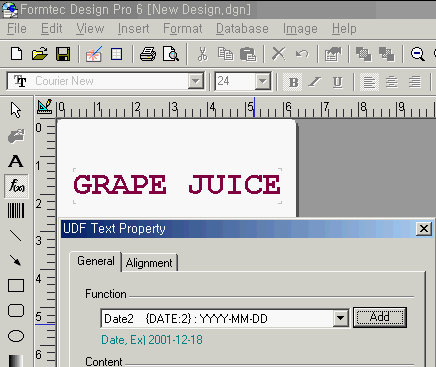The image size is (436, 367).
Task: Align text left
Action: tap(369, 82)
